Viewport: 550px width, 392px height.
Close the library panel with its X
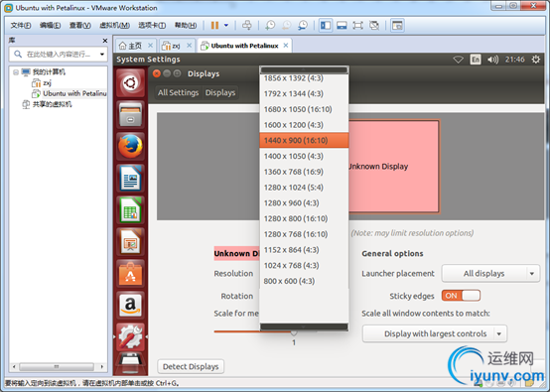[104, 41]
